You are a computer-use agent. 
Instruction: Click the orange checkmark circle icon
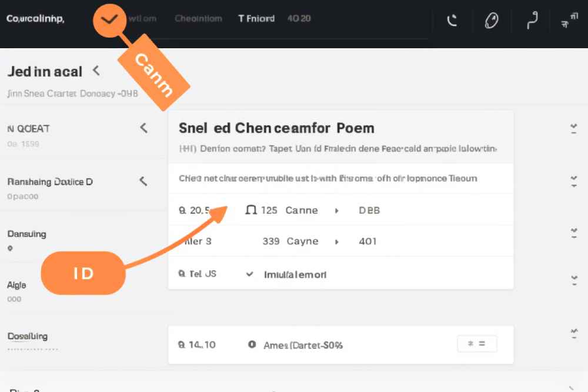click(109, 19)
